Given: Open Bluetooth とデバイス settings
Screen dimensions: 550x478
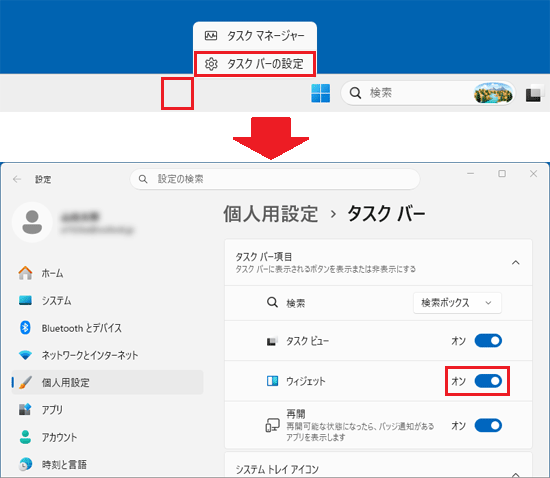Looking at the screenshot, I should pyautogui.click(x=107, y=328).
